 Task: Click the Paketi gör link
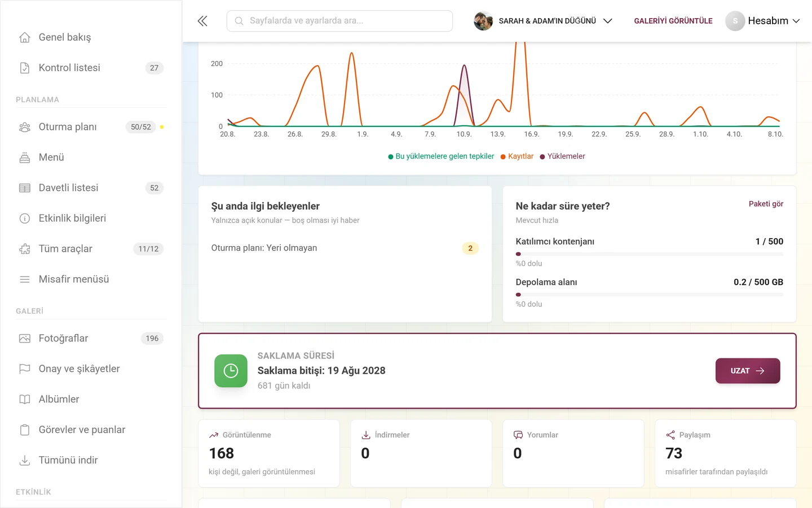766,204
